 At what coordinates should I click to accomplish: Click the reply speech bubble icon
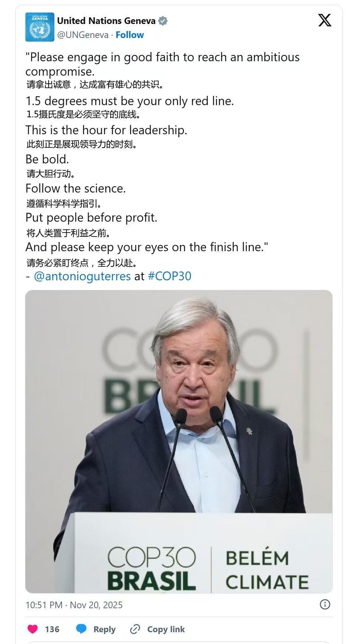click(81, 629)
